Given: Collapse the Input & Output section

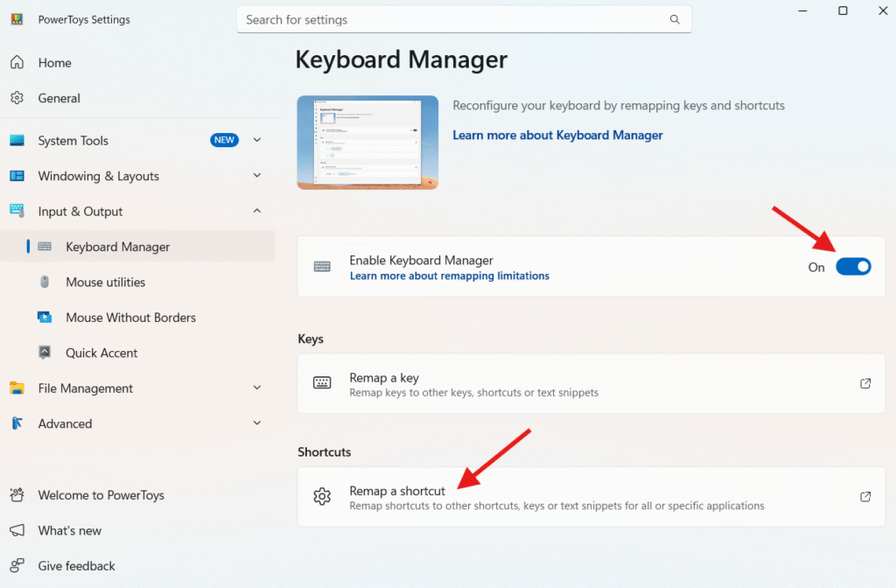Looking at the screenshot, I should (x=257, y=211).
